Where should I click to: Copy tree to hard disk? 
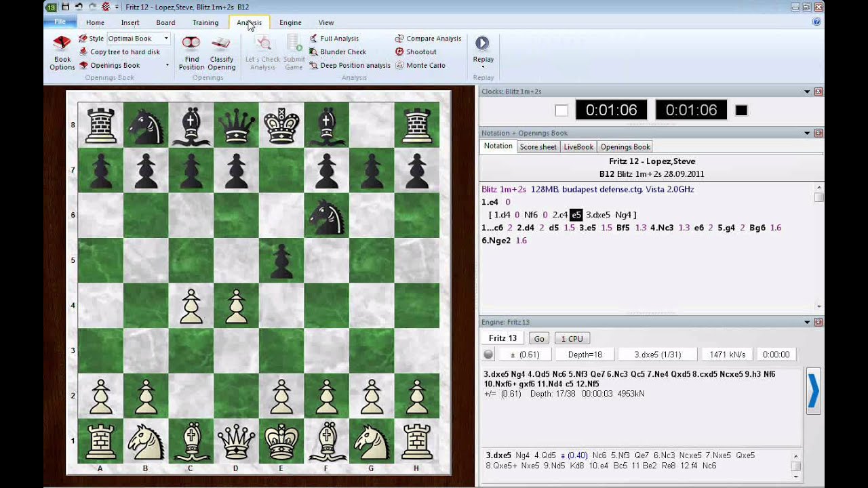[x=119, y=52]
